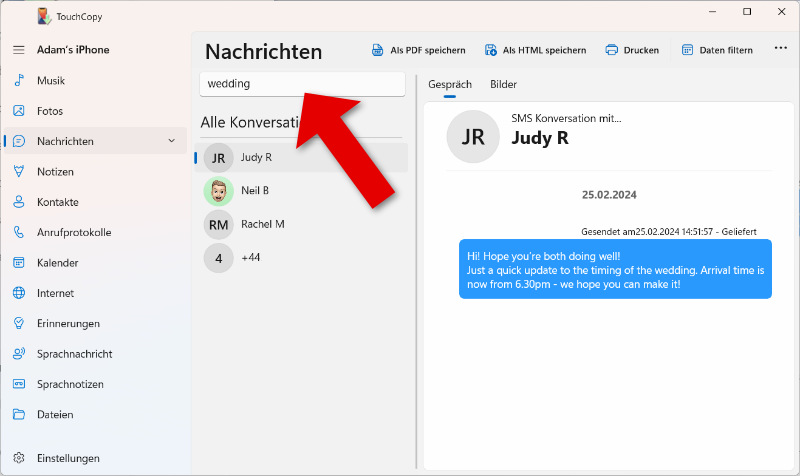
Task: Switch to the Bilder tab
Action: tap(503, 85)
